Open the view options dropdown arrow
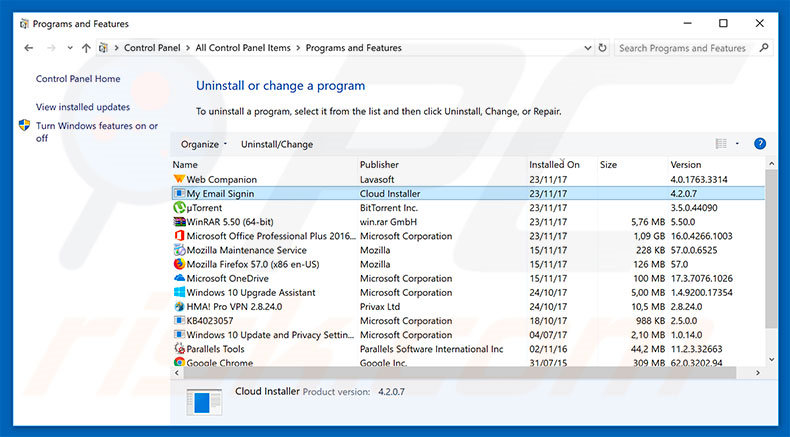This screenshot has height=437, width=790. [737, 144]
